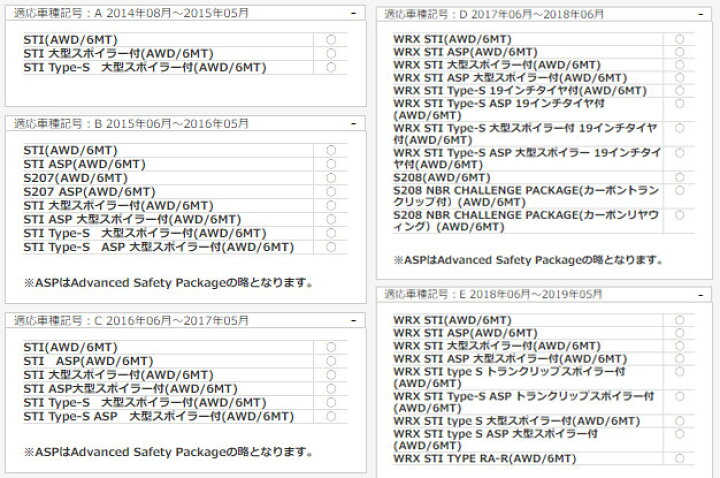Pick WRX STI type S 大型スポイラー付 radio
The image size is (720, 478).
680,421
